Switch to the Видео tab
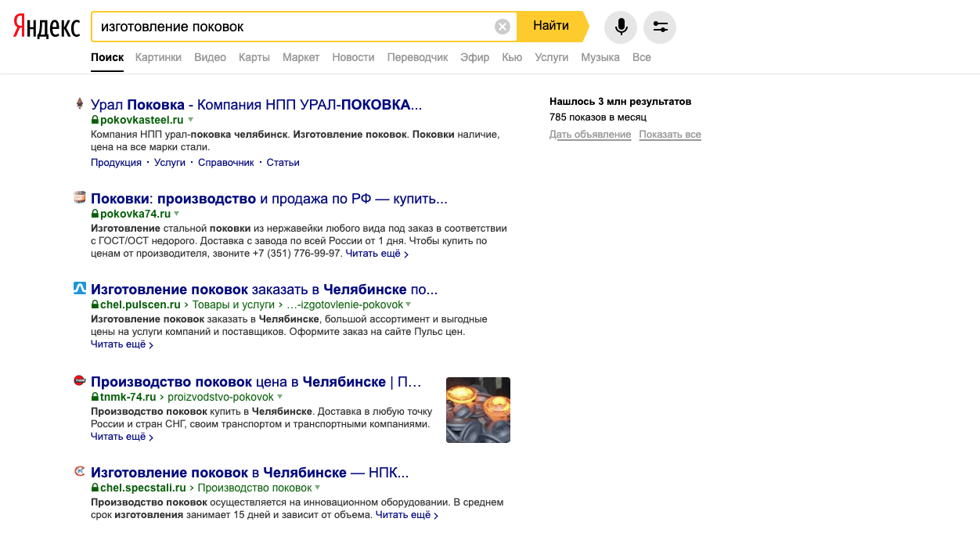This screenshot has width=980, height=540. tap(210, 57)
